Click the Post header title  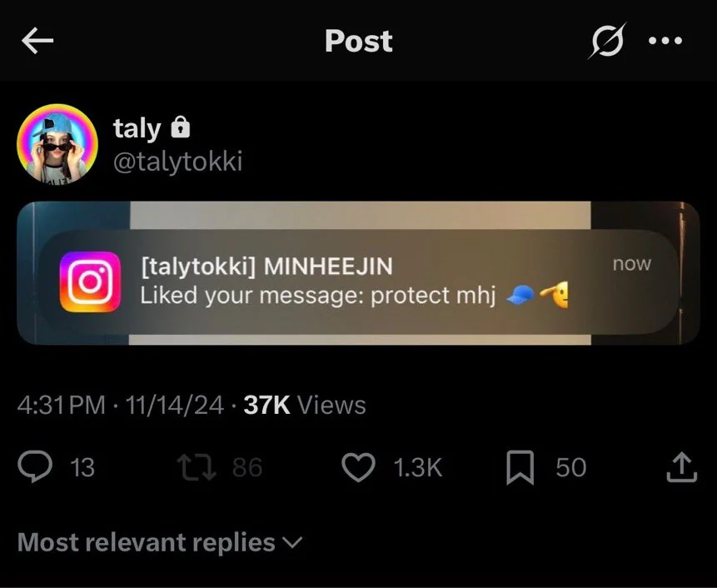point(358,41)
